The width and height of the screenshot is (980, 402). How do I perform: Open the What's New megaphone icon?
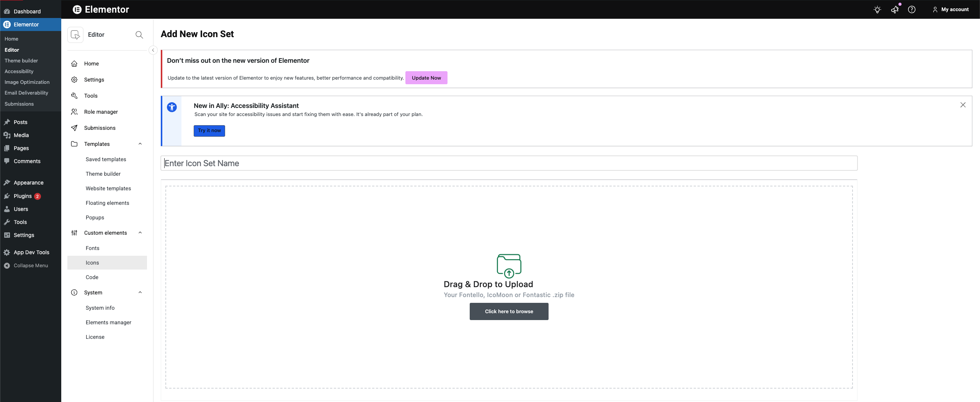tap(895, 10)
